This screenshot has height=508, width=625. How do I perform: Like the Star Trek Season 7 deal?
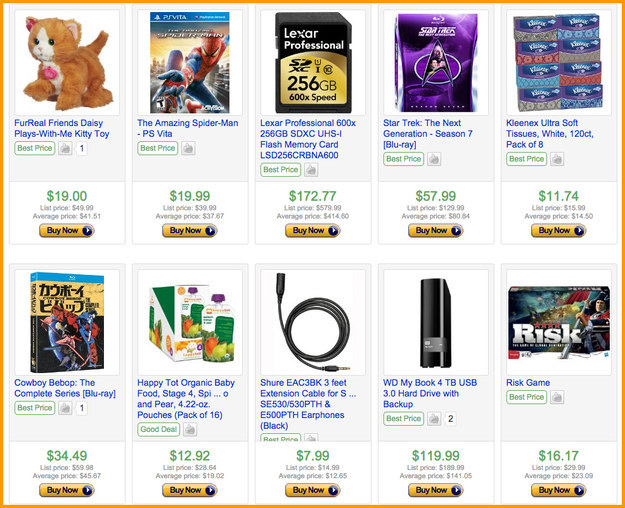433,159
